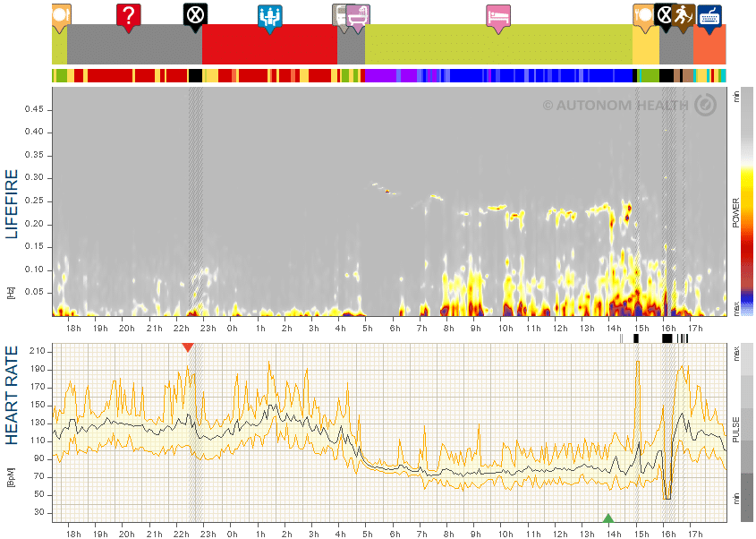Image resolution: width=756 pixels, height=539 pixels.
Task: Click the black artifact bar above 16h
Action: click(x=667, y=338)
